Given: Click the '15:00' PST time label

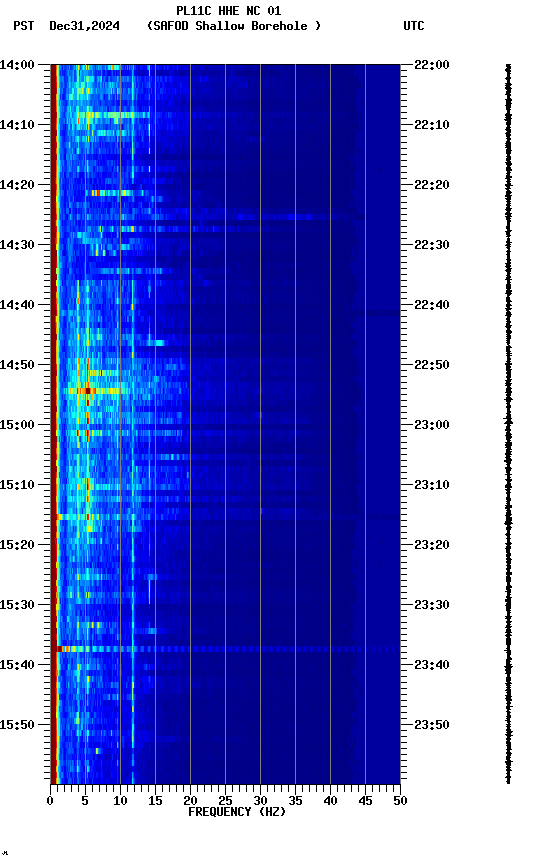Looking at the screenshot, I should point(17,425).
